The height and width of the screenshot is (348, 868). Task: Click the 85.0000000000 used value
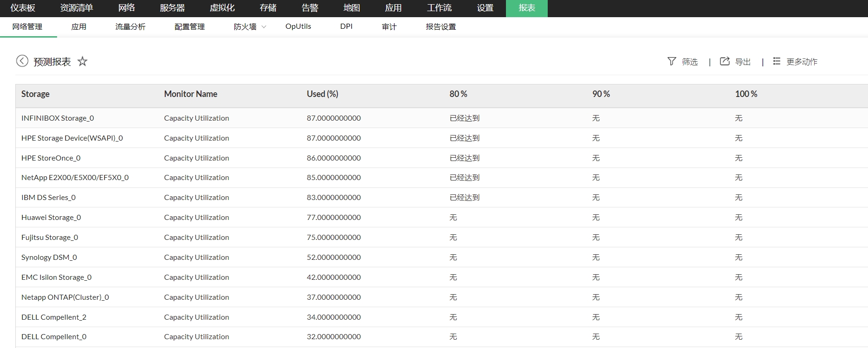(x=334, y=178)
